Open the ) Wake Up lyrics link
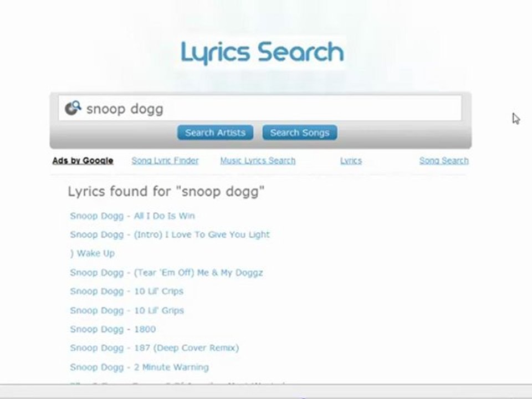The image size is (532, 399). pos(93,253)
